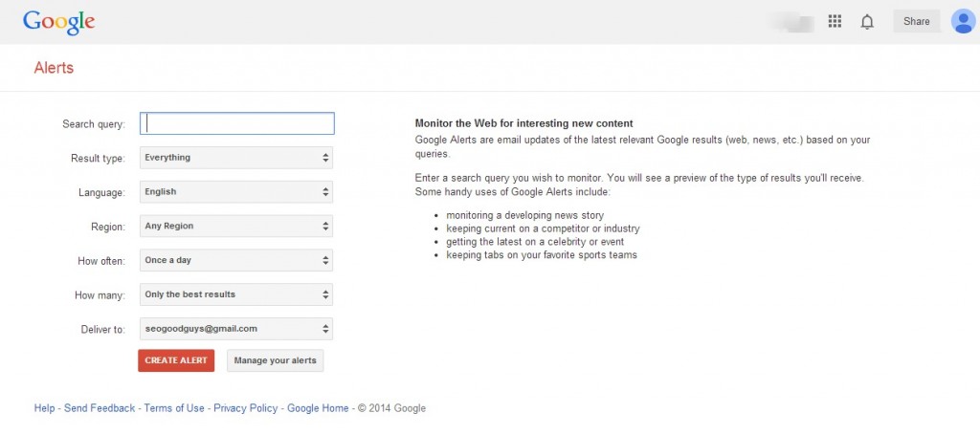This screenshot has height=435, width=980.
Task: Click the Alerts page title
Action: click(x=54, y=68)
